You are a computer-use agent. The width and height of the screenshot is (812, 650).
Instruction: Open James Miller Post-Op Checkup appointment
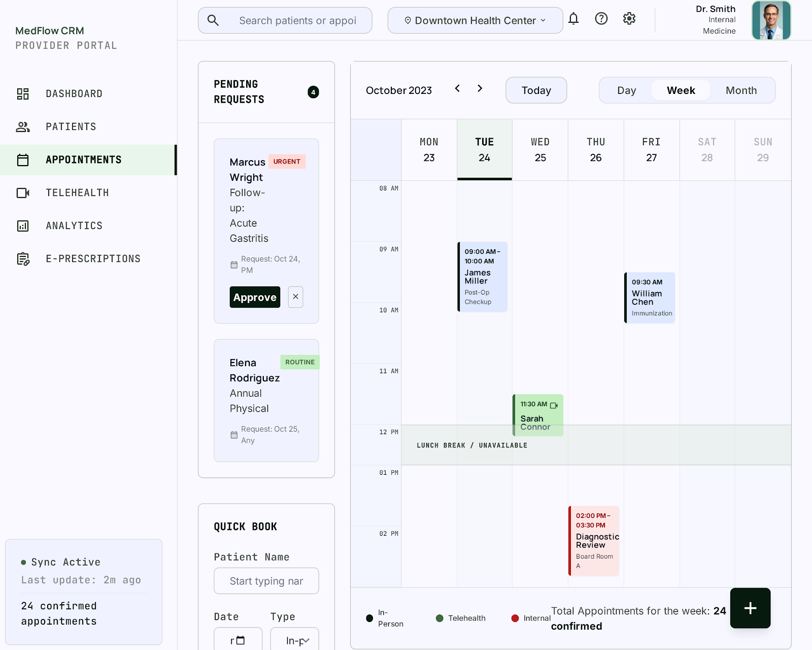tap(483, 277)
